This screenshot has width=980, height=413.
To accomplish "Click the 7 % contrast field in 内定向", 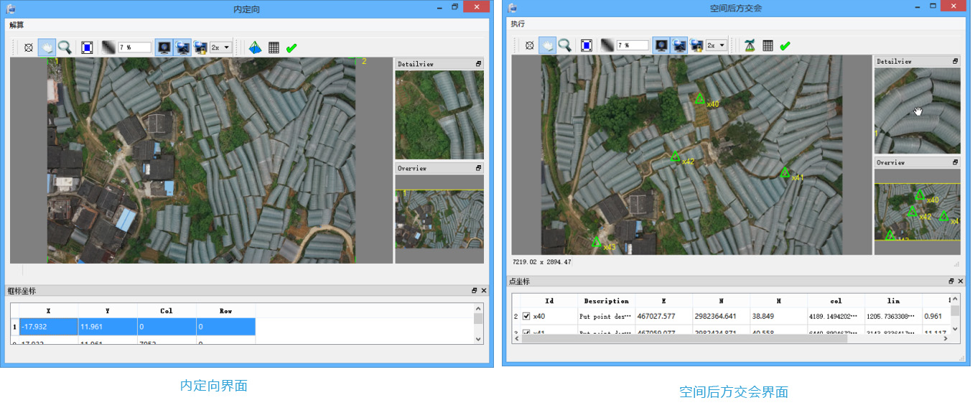I will [x=134, y=47].
